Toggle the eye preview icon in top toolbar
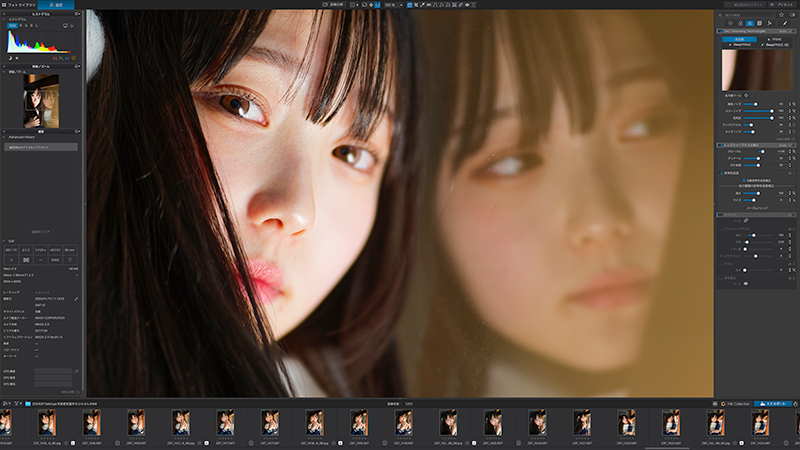This screenshot has width=800, height=450. pyautogui.click(x=467, y=5)
